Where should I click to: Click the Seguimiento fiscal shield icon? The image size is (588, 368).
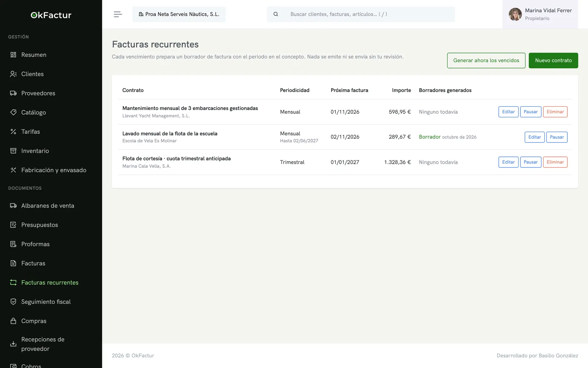click(x=13, y=302)
